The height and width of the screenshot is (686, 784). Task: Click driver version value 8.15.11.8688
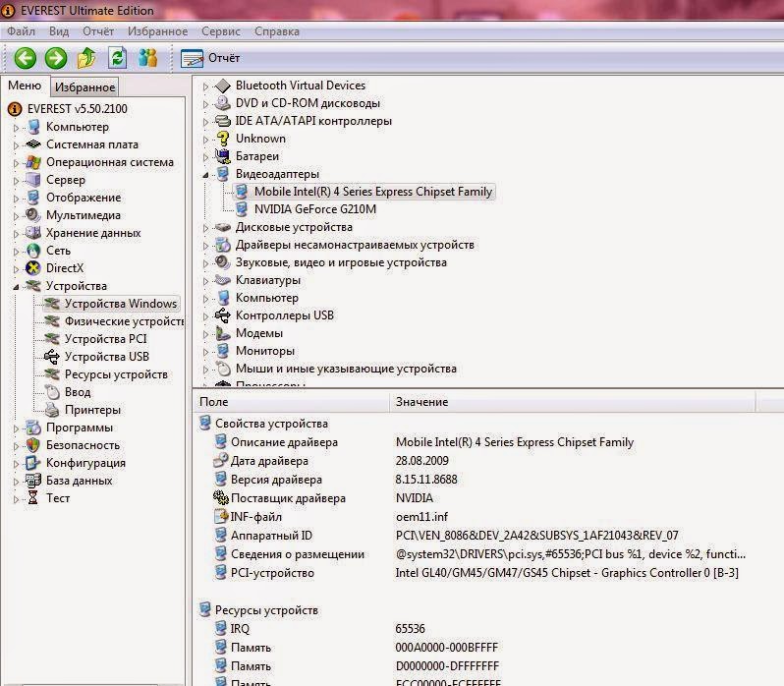point(426,480)
